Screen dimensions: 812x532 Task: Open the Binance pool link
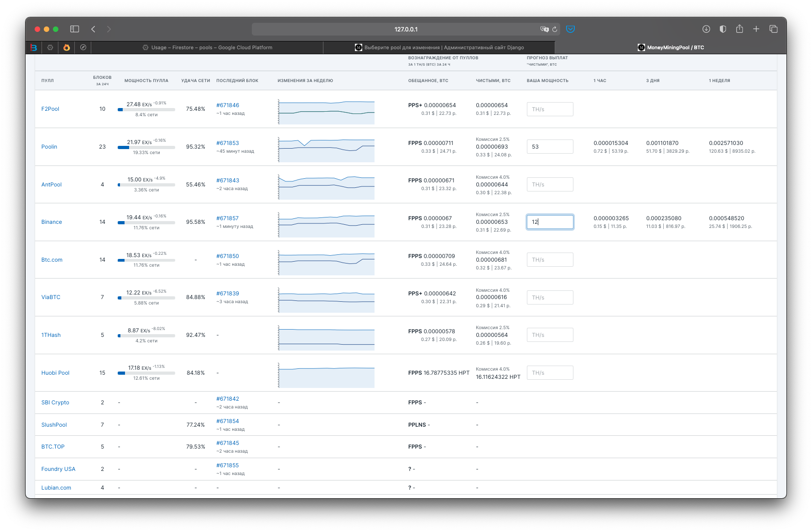coord(52,222)
